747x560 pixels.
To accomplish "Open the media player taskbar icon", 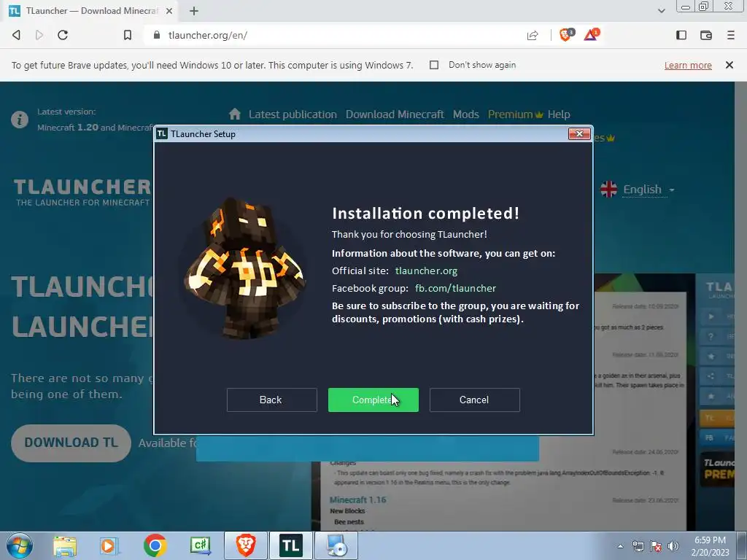I will click(109, 546).
